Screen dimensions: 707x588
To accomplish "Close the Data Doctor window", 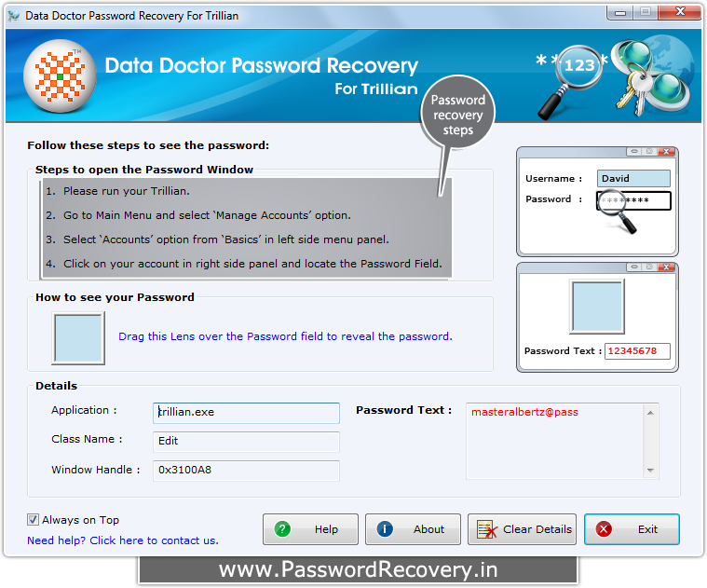I will [x=679, y=12].
